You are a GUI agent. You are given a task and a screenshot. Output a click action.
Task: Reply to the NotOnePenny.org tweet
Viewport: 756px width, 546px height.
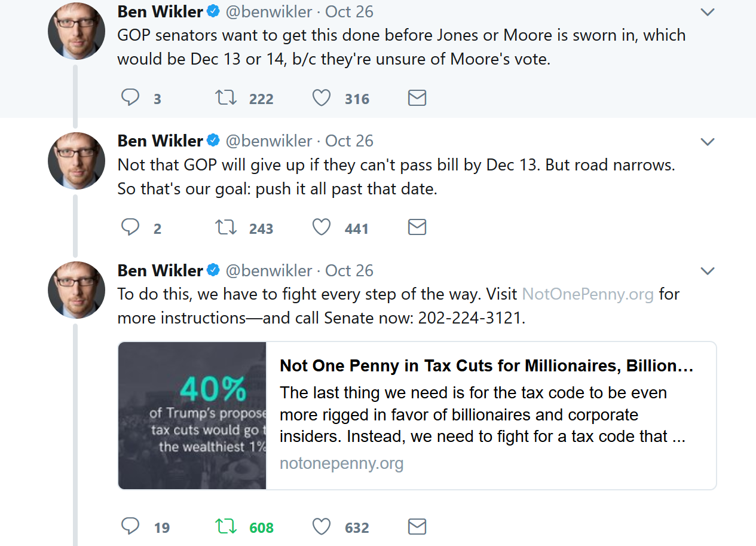tap(130, 526)
